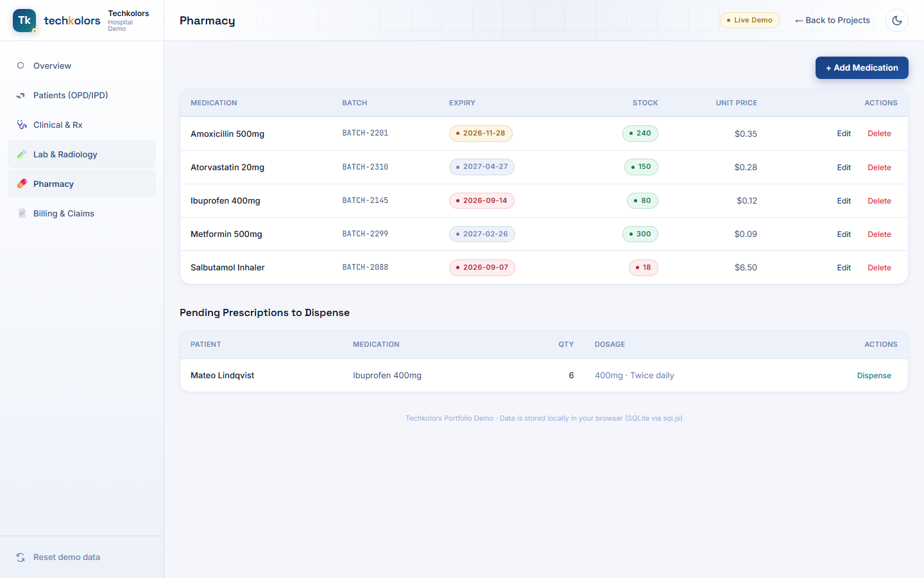This screenshot has height=578, width=924.
Task: Click the 2027-04-27 expiry badge
Action: coord(482,167)
